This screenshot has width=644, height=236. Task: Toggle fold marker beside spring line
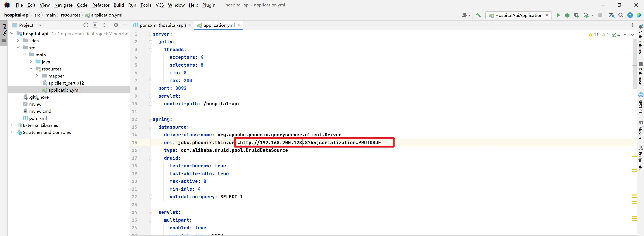[x=151, y=119]
